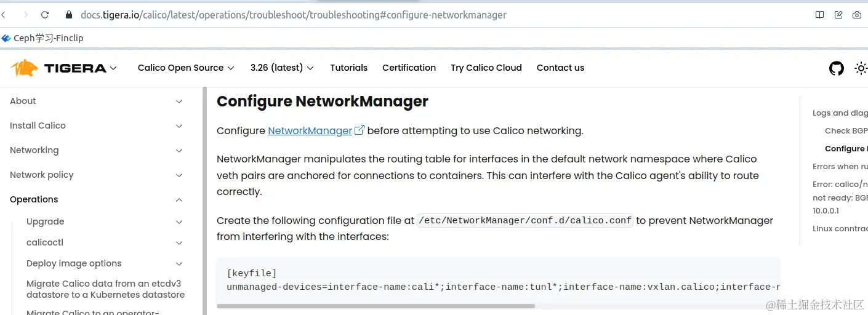Click the external link icon beside NetworkManager
The height and width of the screenshot is (315, 868).
pyautogui.click(x=360, y=130)
